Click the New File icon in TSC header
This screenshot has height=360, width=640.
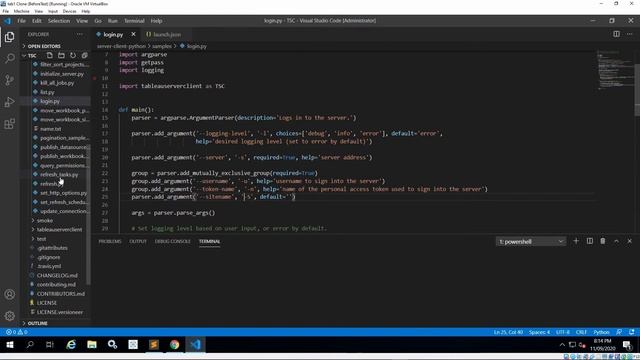tap(49, 55)
